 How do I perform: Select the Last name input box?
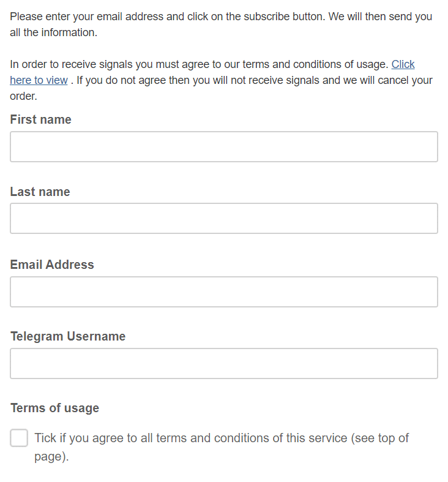(x=223, y=218)
